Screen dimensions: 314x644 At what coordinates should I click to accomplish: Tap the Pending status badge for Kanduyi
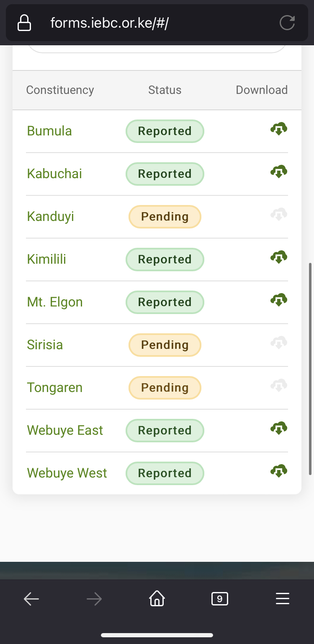click(x=165, y=217)
